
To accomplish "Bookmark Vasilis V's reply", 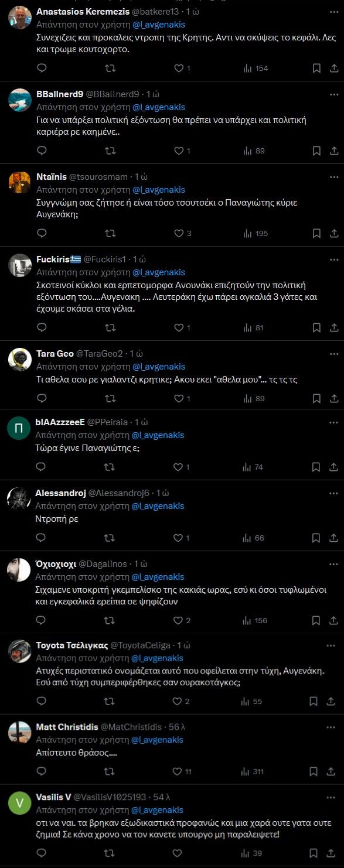I will [316, 853].
